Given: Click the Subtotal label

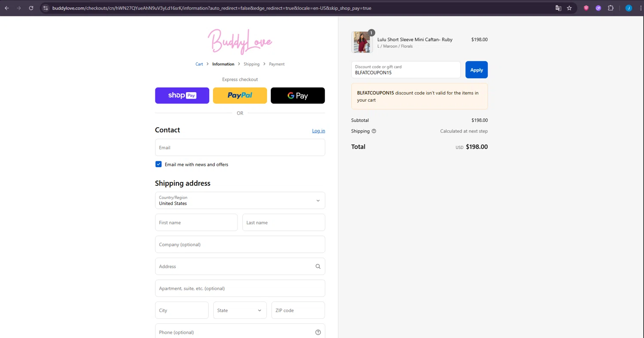Looking at the screenshot, I should (360, 121).
